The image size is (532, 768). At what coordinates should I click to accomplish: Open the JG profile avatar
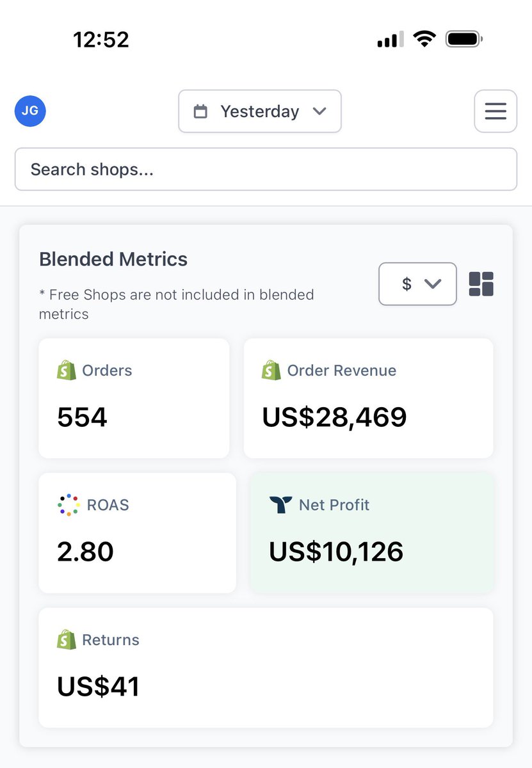click(30, 111)
